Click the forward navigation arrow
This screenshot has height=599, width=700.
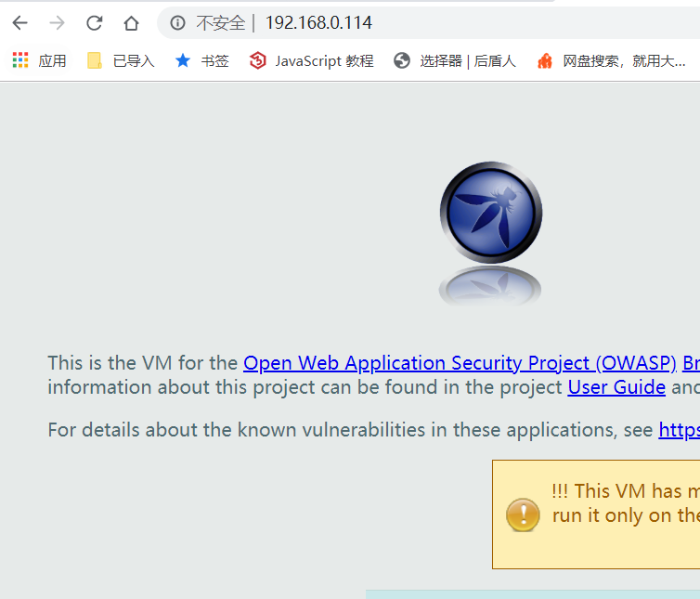(x=58, y=23)
